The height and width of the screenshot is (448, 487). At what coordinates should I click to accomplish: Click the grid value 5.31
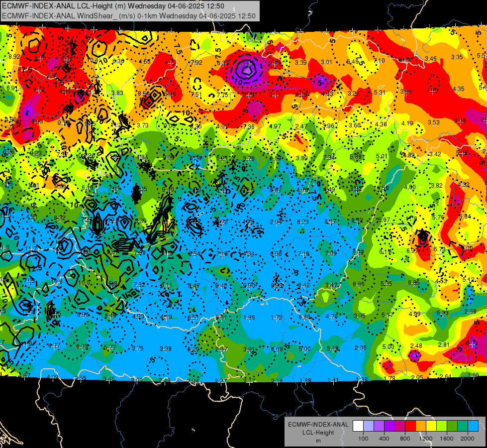(380, 92)
